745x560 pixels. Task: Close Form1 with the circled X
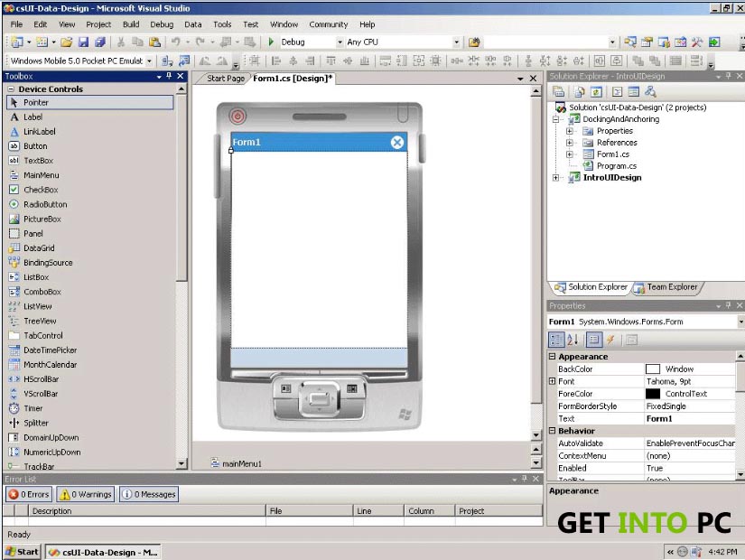pyautogui.click(x=397, y=142)
